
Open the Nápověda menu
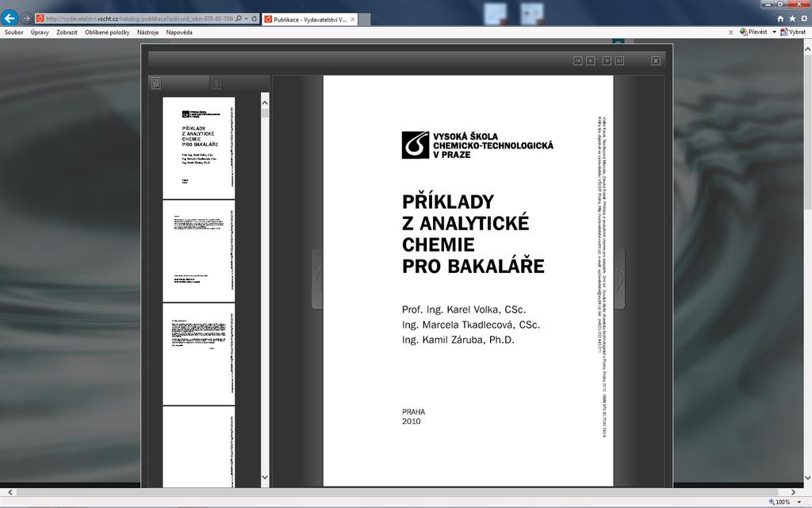coord(179,32)
